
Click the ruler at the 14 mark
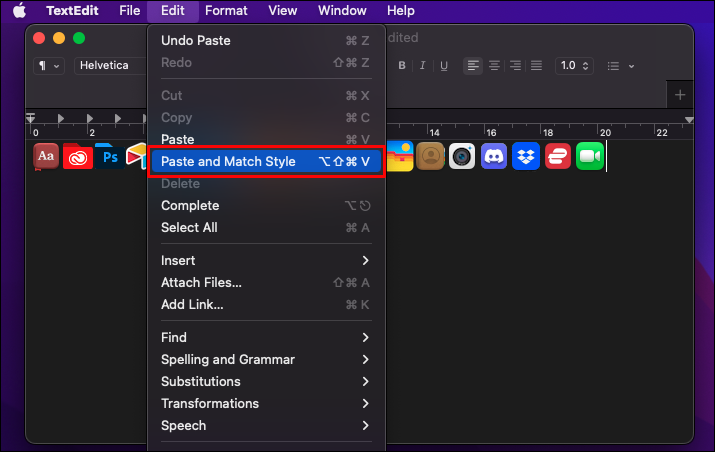pos(434,131)
